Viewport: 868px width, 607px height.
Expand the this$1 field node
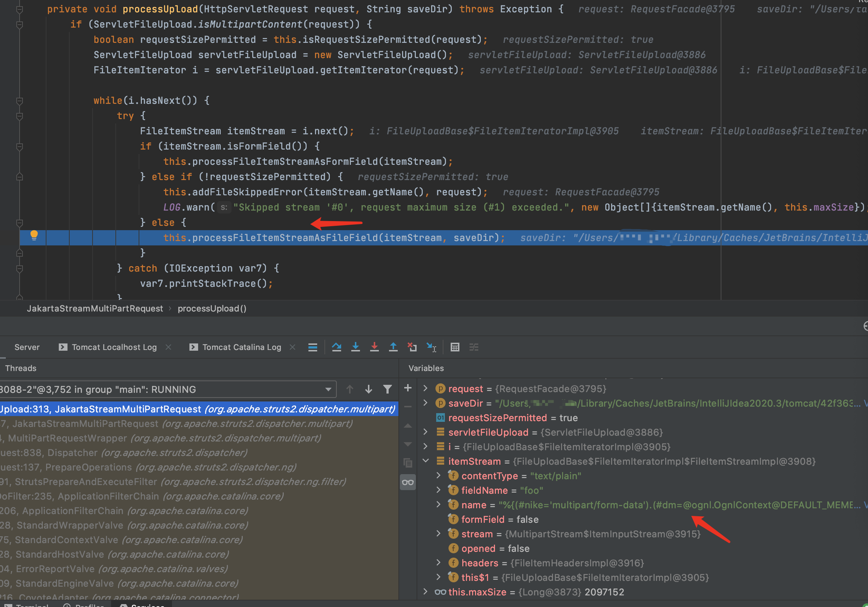click(438, 577)
